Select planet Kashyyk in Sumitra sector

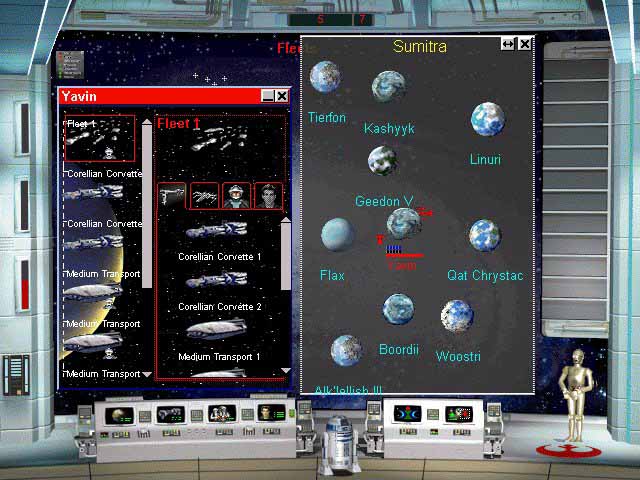(x=389, y=87)
